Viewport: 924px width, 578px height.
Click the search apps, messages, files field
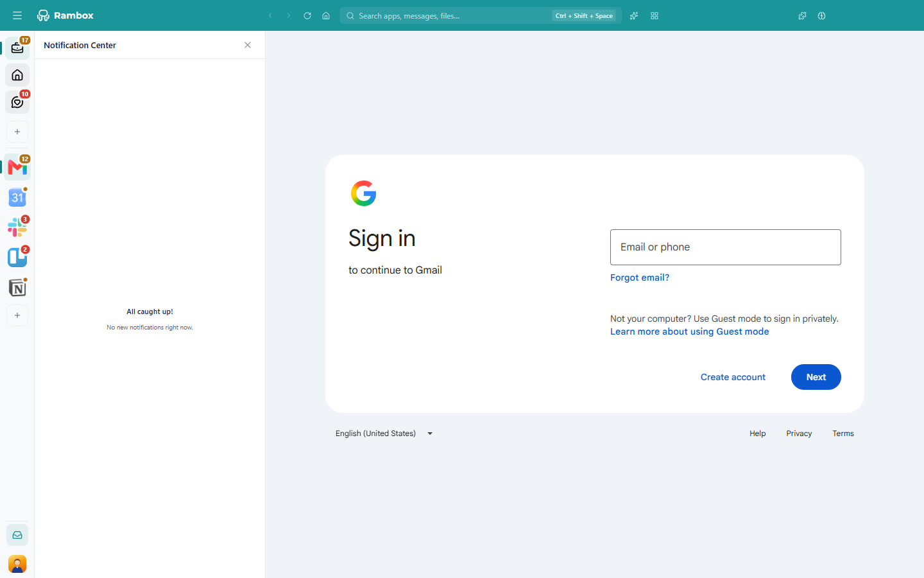(x=481, y=15)
